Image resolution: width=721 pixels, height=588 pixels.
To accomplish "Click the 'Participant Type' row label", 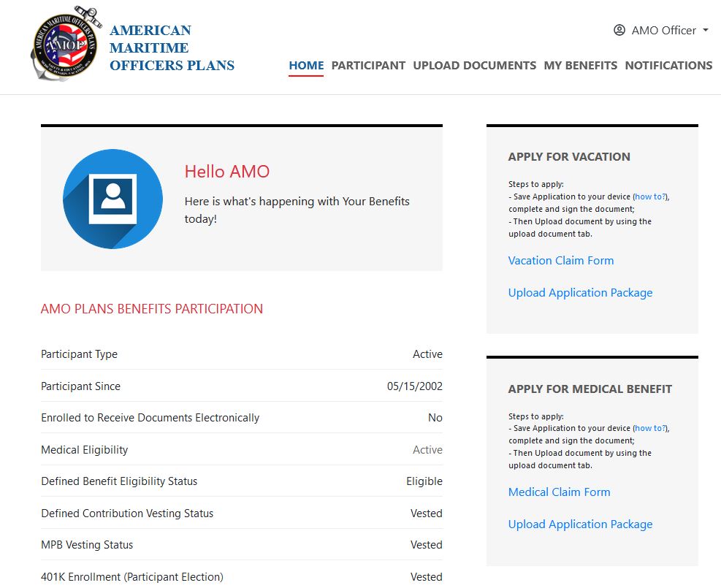I will 79,354.
